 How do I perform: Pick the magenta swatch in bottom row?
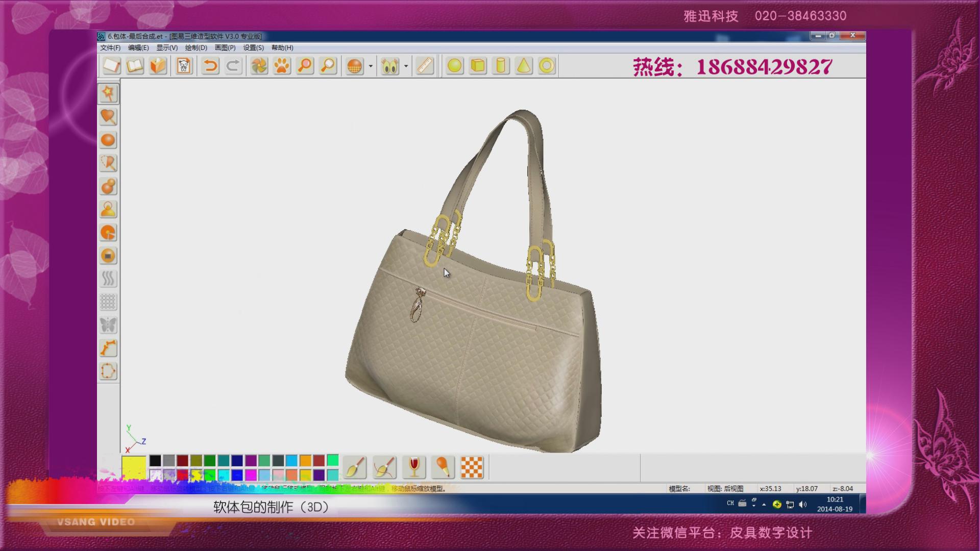tap(251, 475)
